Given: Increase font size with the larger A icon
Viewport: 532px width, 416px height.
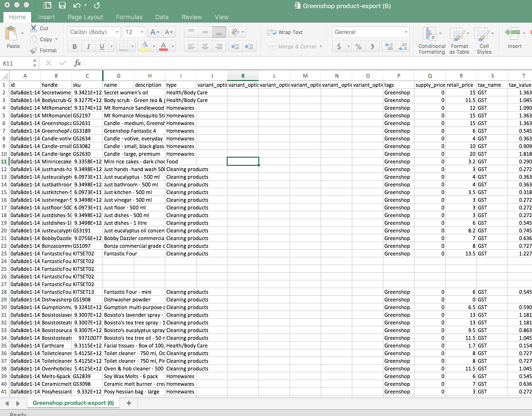Looking at the screenshot, I should (x=155, y=32).
